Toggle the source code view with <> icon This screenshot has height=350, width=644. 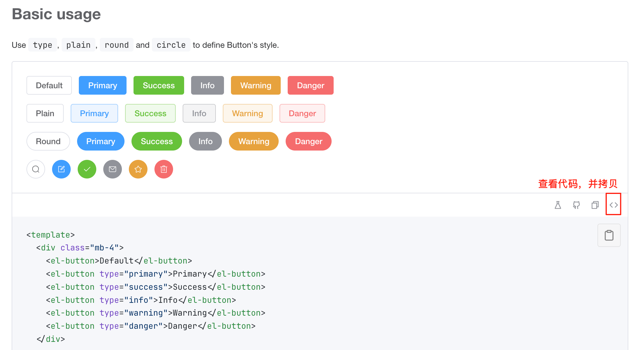click(x=613, y=205)
